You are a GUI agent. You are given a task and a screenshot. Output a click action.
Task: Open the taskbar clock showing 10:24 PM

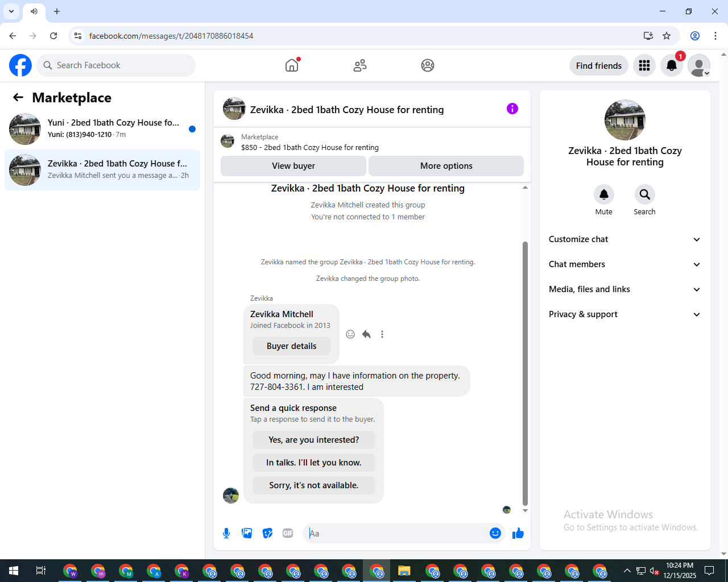click(x=680, y=571)
